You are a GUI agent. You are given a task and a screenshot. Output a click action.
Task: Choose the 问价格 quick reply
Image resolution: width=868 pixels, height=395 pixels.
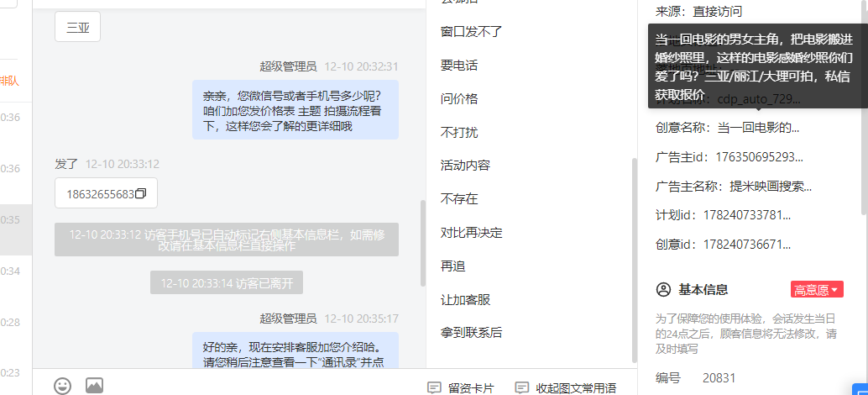tap(459, 98)
